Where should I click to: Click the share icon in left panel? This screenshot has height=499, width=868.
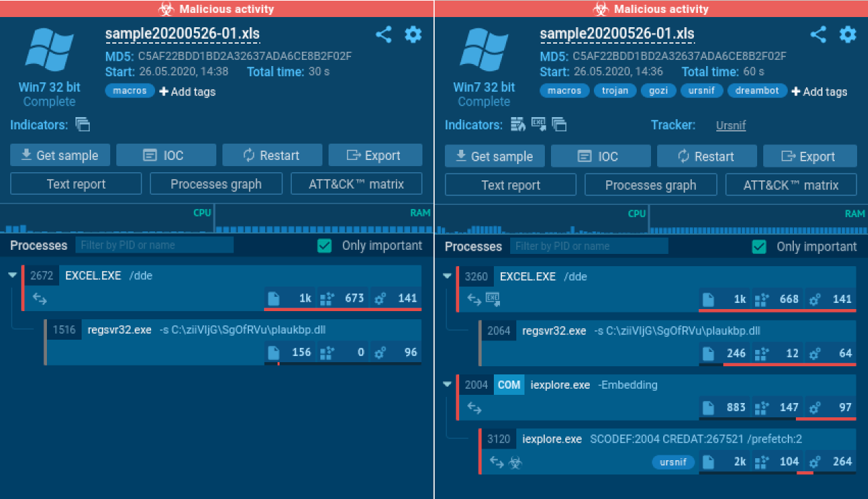tap(384, 35)
